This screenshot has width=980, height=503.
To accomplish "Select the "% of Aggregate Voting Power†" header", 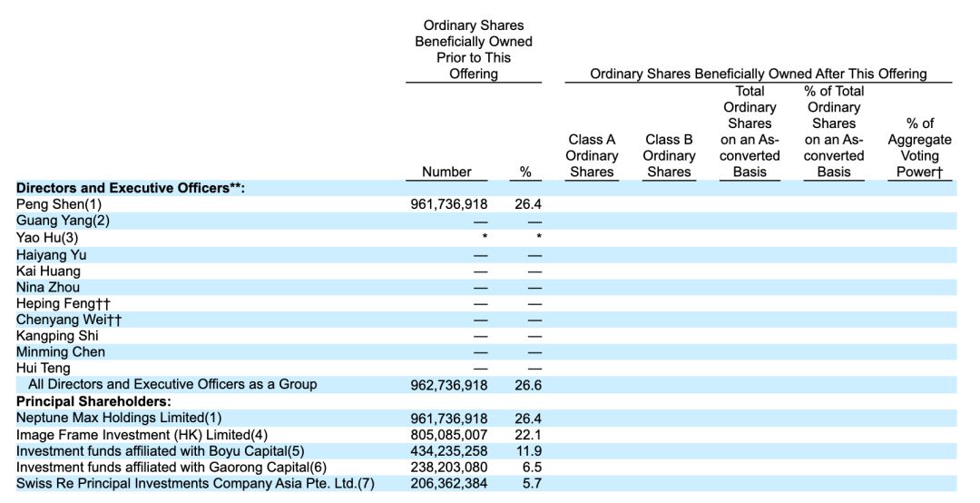I will [x=919, y=148].
